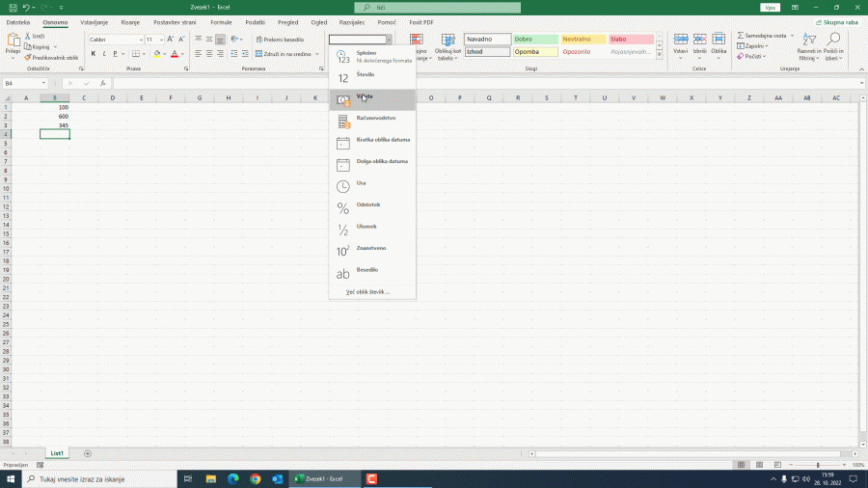Switch to the Formule ribbon tab
Image resolution: width=868 pixels, height=488 pixels.
(221, 21)
